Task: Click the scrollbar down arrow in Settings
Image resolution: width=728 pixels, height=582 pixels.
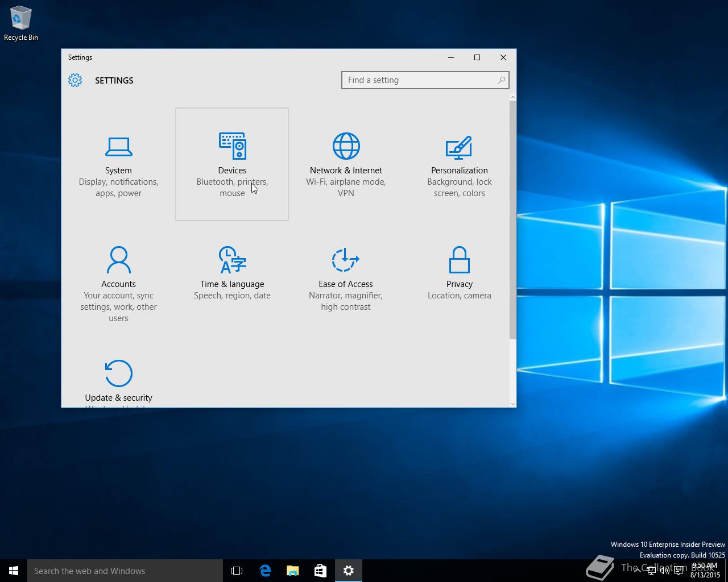Action: point(513,404)
